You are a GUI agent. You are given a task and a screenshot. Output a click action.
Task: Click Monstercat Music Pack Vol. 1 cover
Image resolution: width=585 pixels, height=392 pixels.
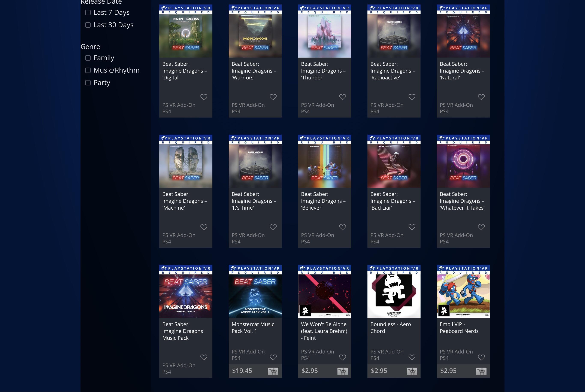pos(255,292)
